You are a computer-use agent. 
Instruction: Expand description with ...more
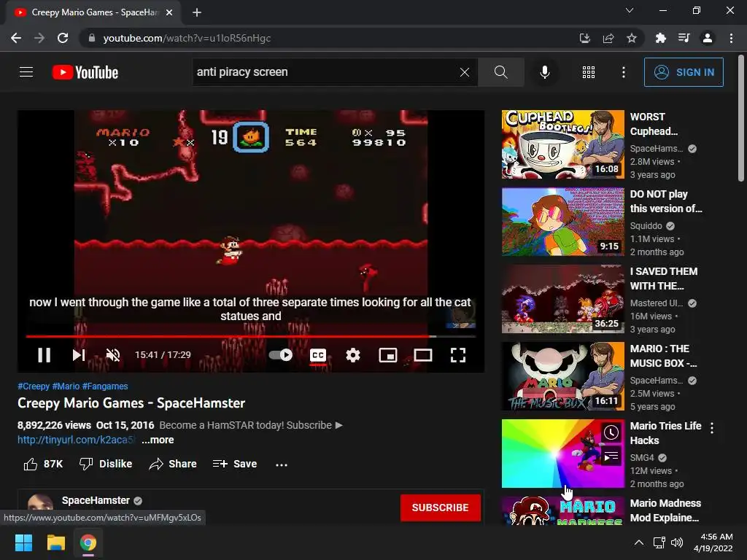[158, 440]
